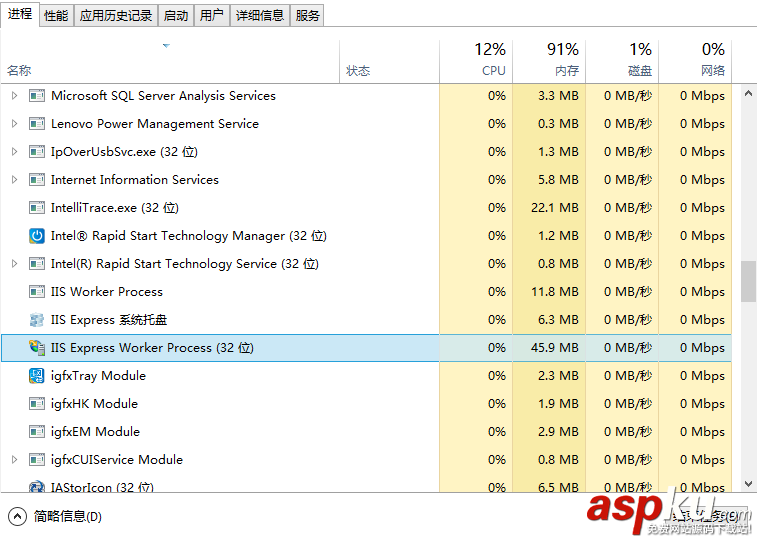The image size is (757, 541).
Task: Click the IIS Express Worker Process icon
Action: (x=37, y=347)
